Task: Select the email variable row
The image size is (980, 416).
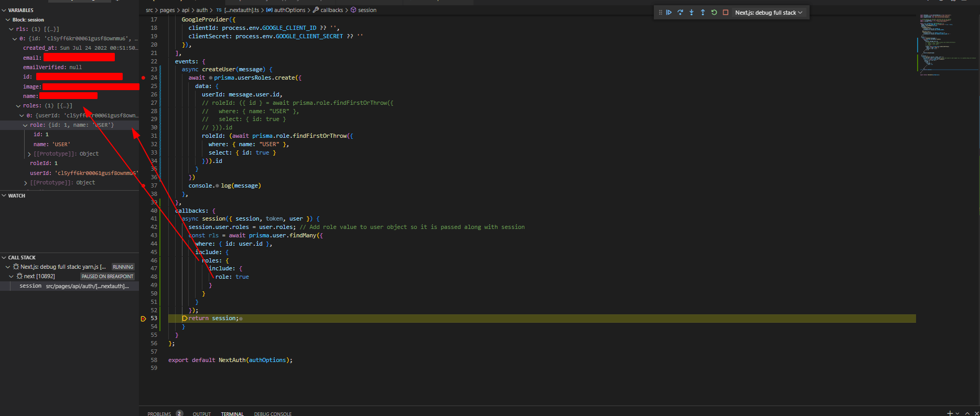Action: 69,58
